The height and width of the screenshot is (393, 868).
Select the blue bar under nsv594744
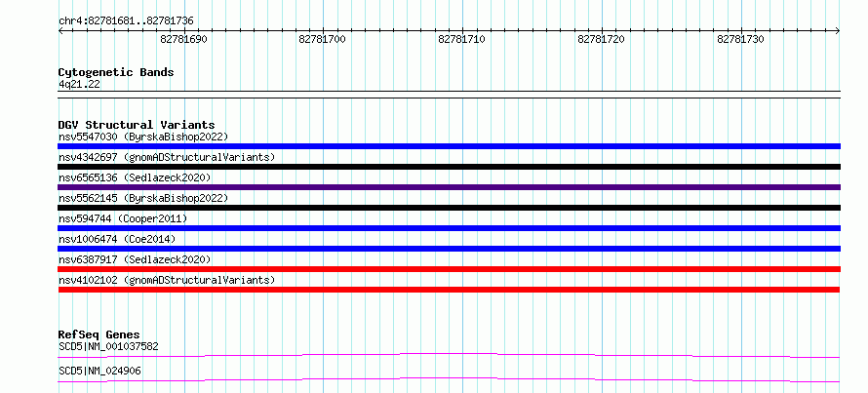coord(449,228)
